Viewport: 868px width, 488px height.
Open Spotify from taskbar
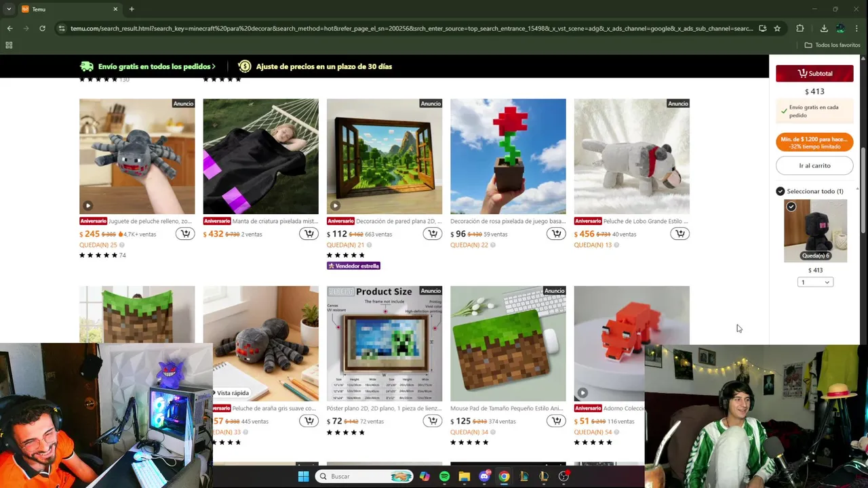tap(444, 476)
